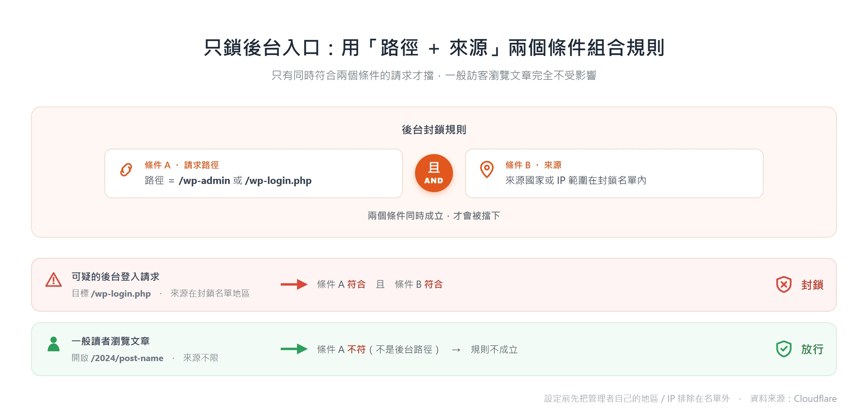
Task: Click the text 條件 A 不符（不是後台路徑）
Action: pyautogui.click(x=379, y=349)
